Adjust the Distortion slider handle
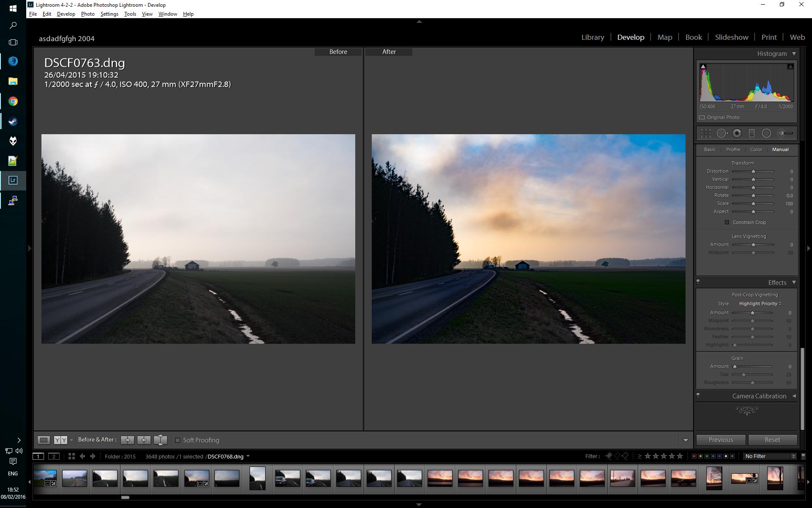Image resolution: width=812 pixels, height=508 pixels. click(753, 171)
